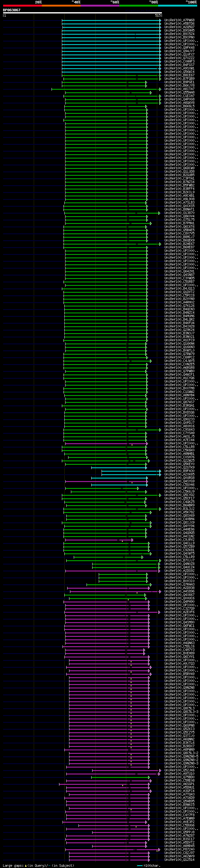Click the green ~80% identity legend bar
Screen dimensions: 200x868
coord(139,5)
